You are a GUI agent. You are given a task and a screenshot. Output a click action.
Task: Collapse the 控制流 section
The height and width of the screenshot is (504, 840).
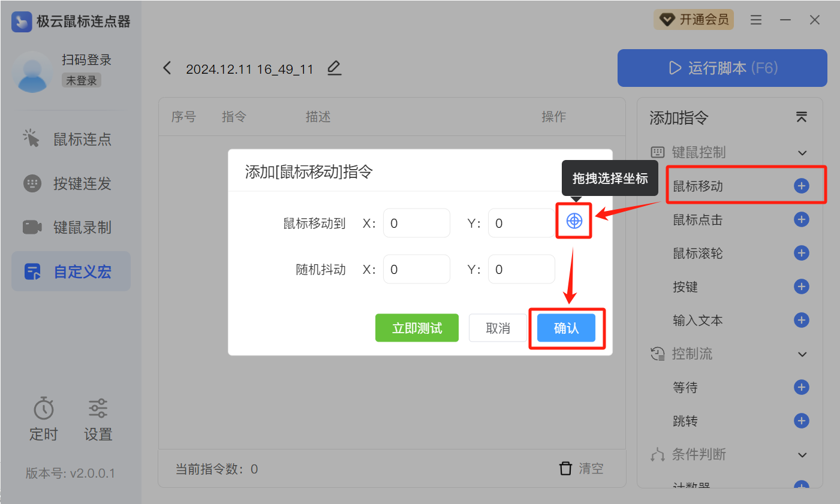[x=802, y=354]
